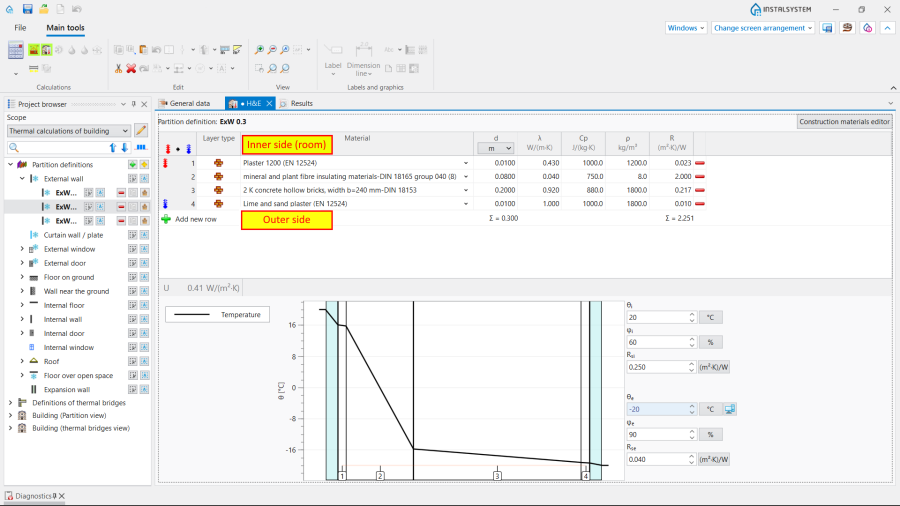Open the Change screen arrangement dropdown

763,28
